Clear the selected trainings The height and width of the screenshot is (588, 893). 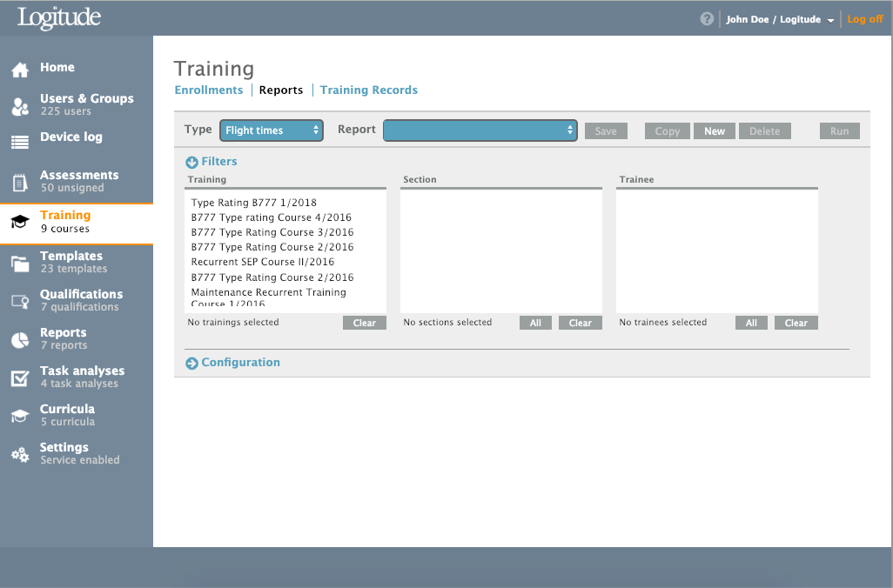(x=365, y=323)
